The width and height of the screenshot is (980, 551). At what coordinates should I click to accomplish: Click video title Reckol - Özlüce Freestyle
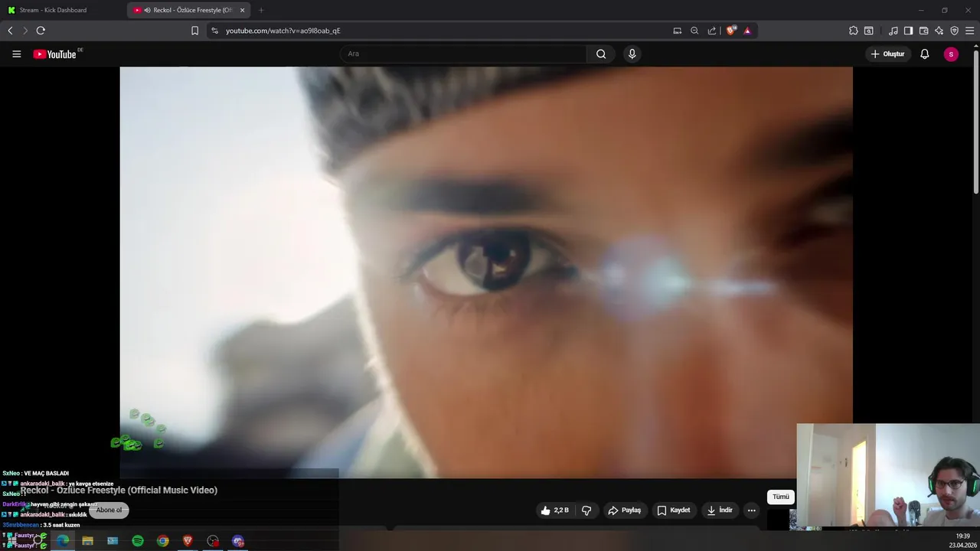pos(119,490)
